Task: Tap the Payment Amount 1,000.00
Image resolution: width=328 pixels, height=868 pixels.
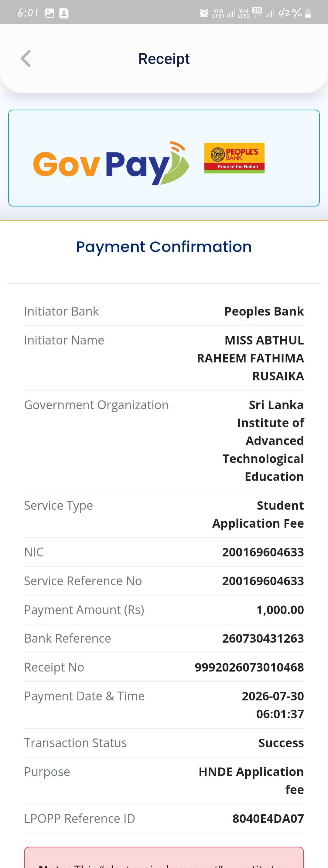Action: (x=280, y=610)
